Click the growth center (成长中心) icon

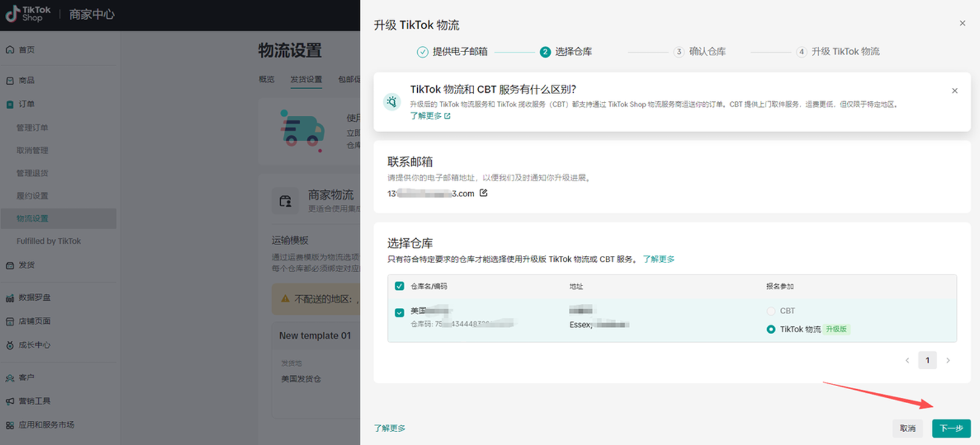[10, 345]
